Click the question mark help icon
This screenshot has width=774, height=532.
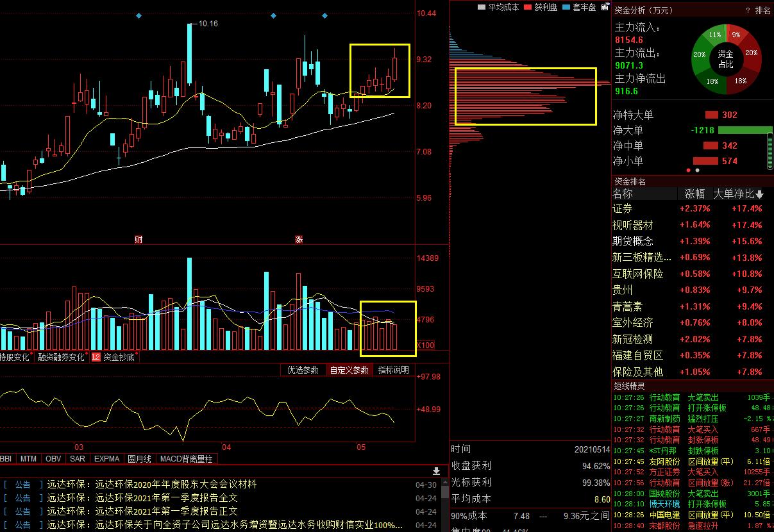point(748,10)
